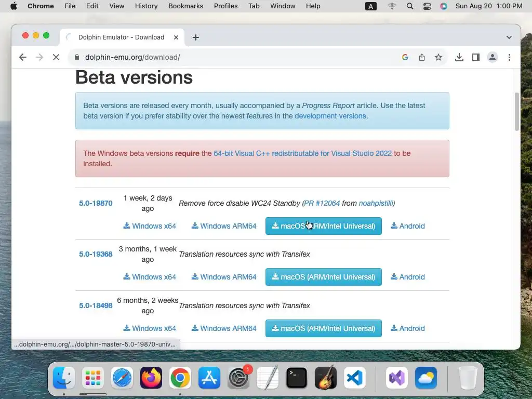Open the View menu
This screenshot has width=532, height=399.
coord(117,6)
